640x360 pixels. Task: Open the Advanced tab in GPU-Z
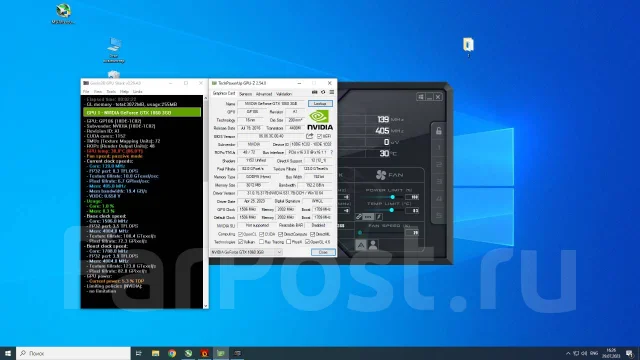(264, 94)
